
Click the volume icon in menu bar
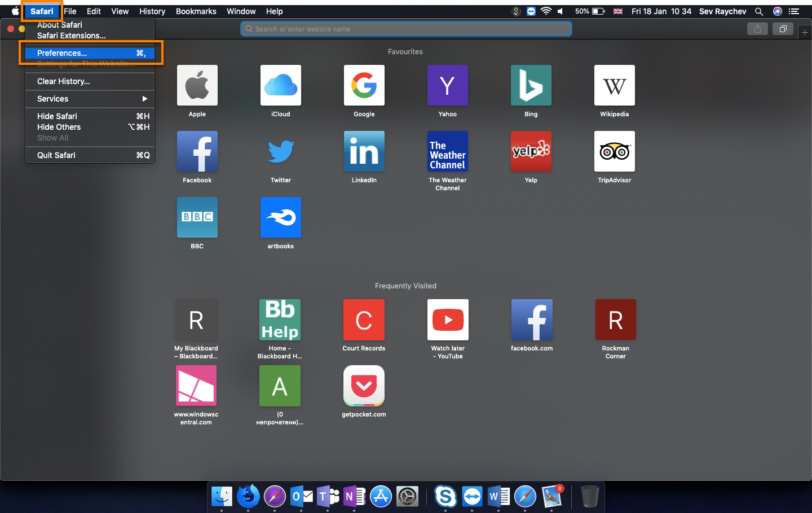tap(561, 11)
